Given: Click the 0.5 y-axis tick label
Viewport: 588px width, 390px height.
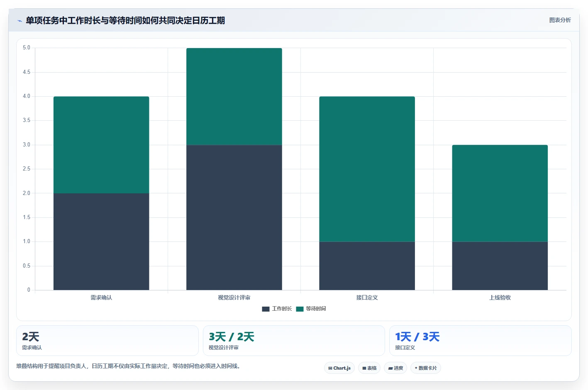Looking at the screenshot, I should pos(27,266).
